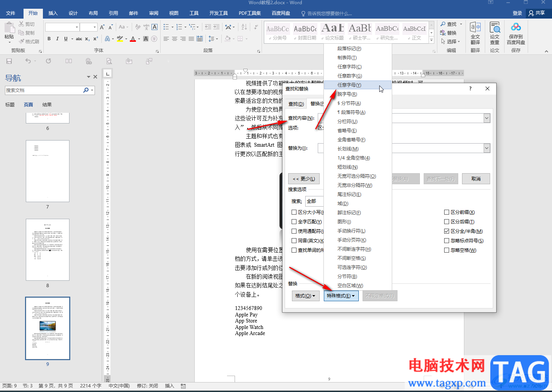Screen dimensions: 552x392
Task: Open the 特殊格式(E) dropdown button
Action: (x=341, y=296)
